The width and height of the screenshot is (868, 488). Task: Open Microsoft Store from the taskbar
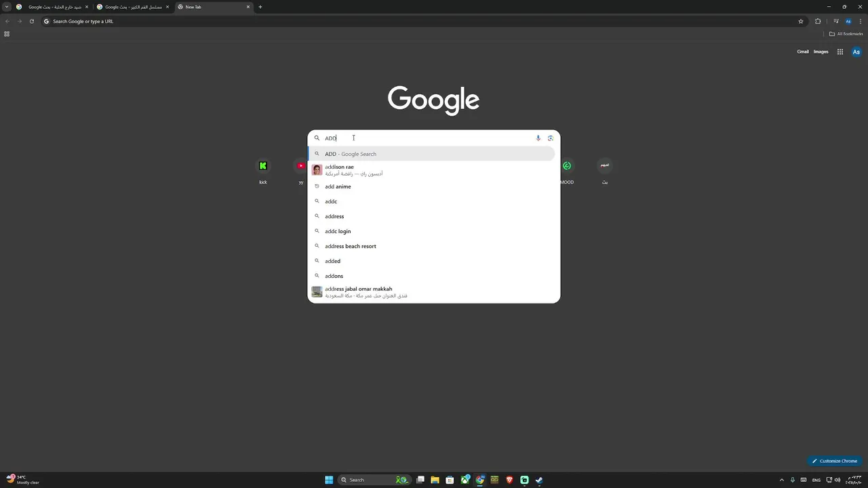point(450,480)
